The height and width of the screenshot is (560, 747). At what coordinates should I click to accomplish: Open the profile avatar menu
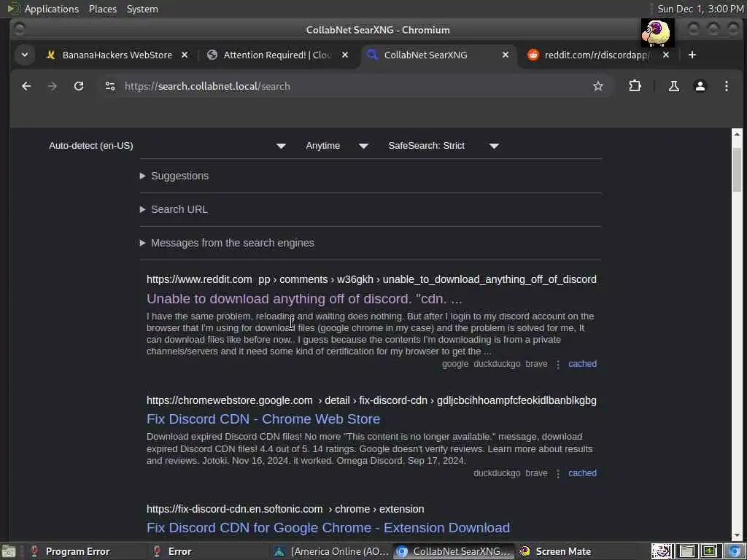point(700,86)
